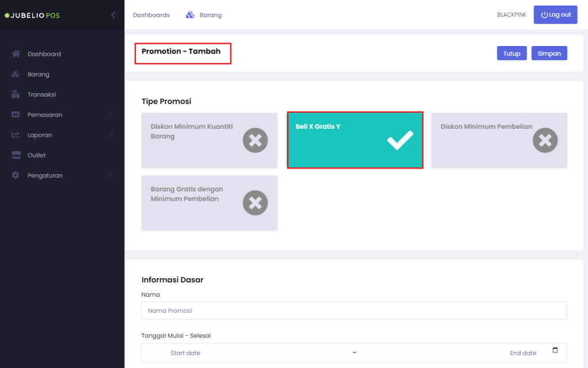Image resolution: width=588 pixels, height=368 pixels.
Task: Go to Barang link in top bar
Action: (x=210, y=15)
